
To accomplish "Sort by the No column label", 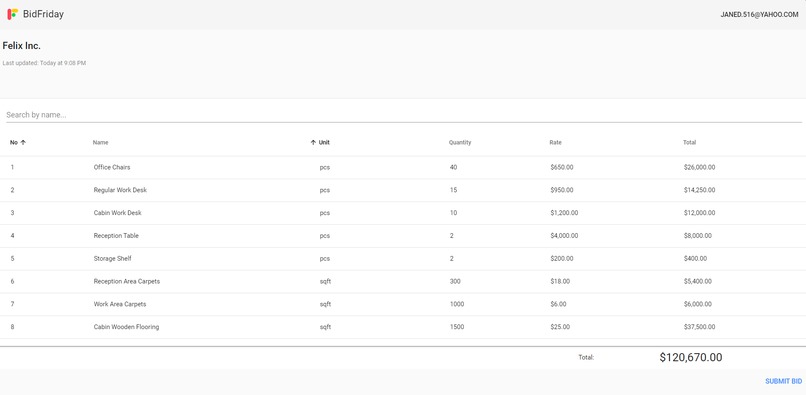I will tap(14, 142).
